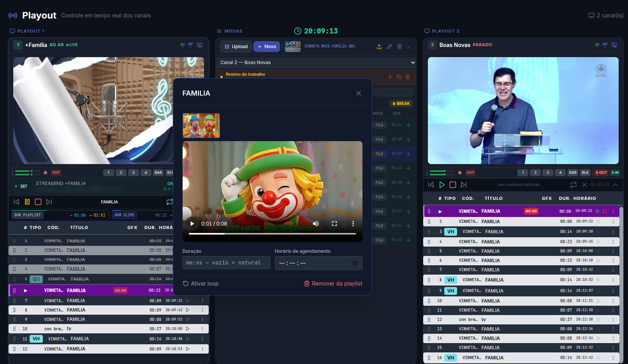Start playback in Playout 2 transport

point(442,184)
